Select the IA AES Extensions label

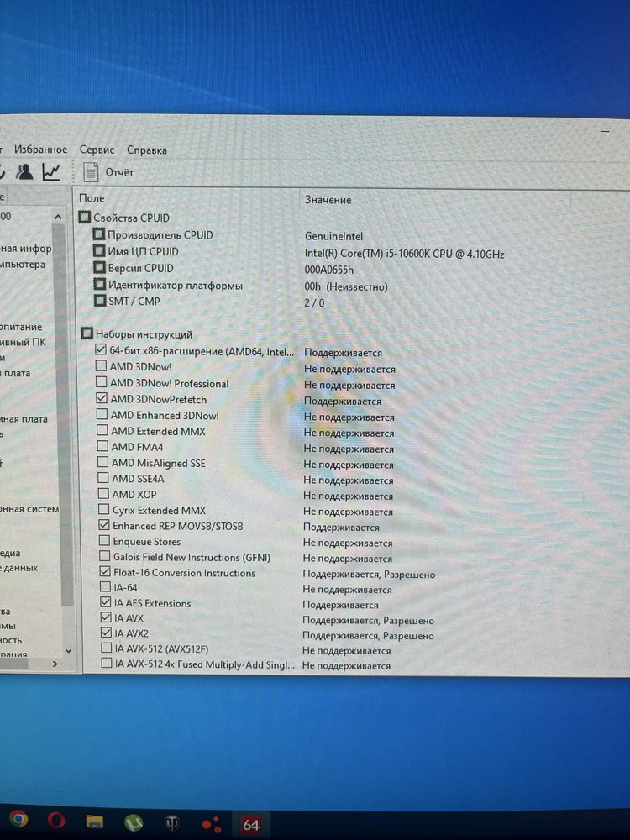pos(152,603)
